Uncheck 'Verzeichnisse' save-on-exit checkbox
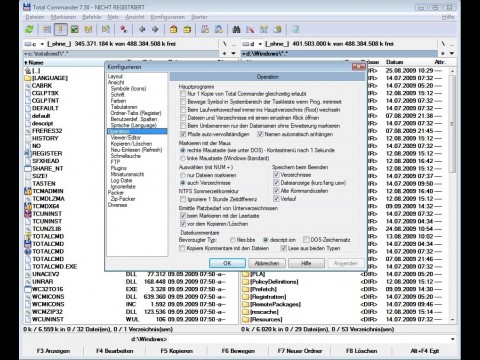Screen dimensions: 480x360 [276, 175]
